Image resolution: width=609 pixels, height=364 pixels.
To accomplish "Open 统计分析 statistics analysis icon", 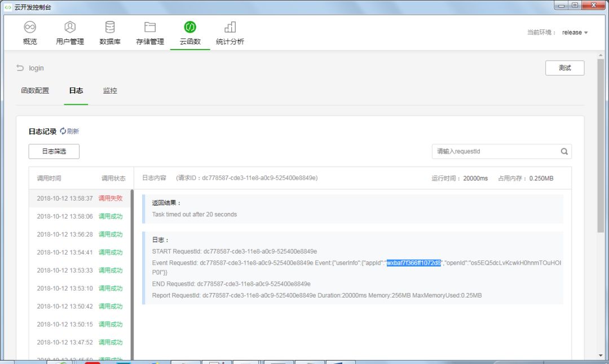I will coord(230,27).
